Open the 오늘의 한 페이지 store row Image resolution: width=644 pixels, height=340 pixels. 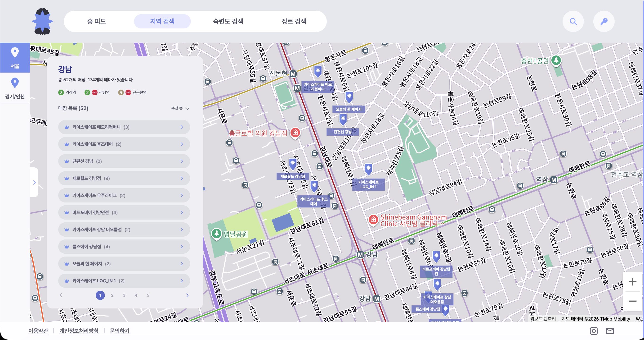tap(124, 263)
